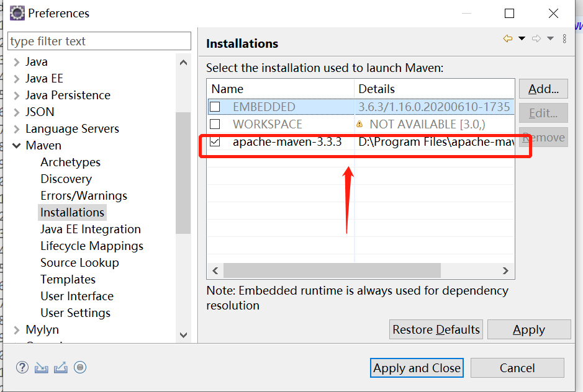Open the three-dot view menu
Image resolution: width=583 pixels, height=392 pixels.
click(x=564, y=38)
